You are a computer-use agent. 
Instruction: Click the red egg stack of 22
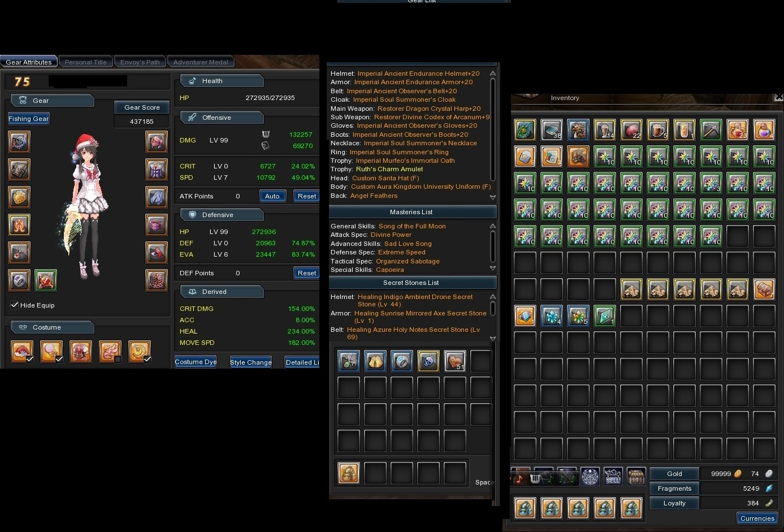point(631,130)
